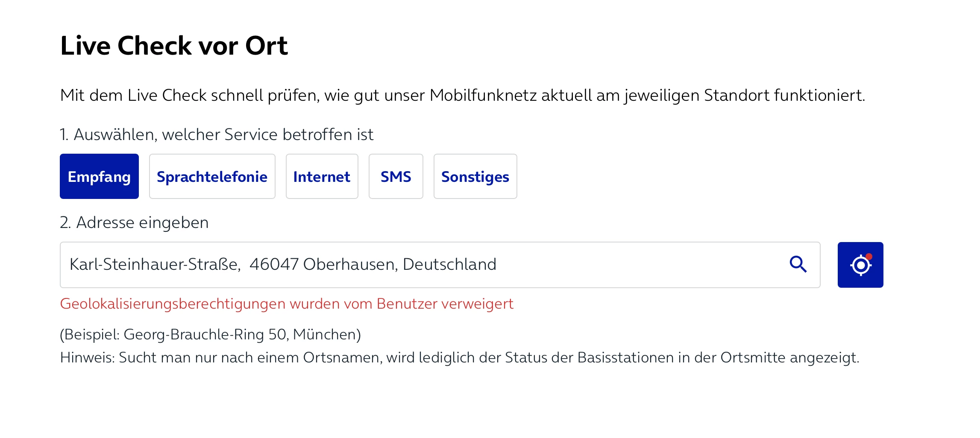Click the Hinweis note about Ortsnamen
Viewport: 980px width, 438px height.
[x=459, y=358]
